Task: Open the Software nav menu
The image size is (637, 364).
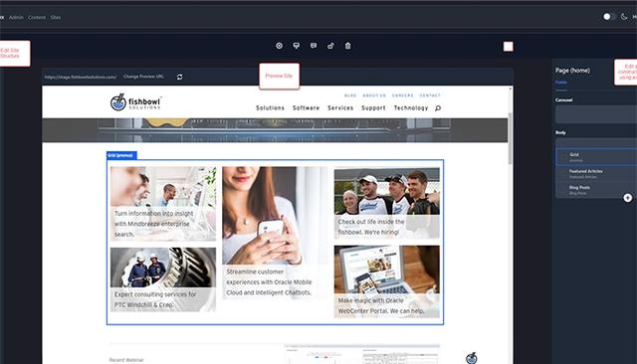Action: pos(306,108)
